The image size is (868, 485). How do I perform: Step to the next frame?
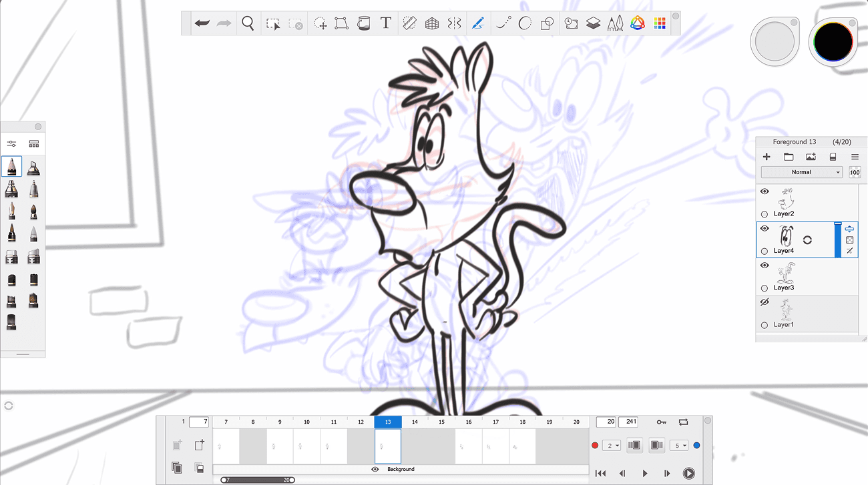[x=666, y=474]
